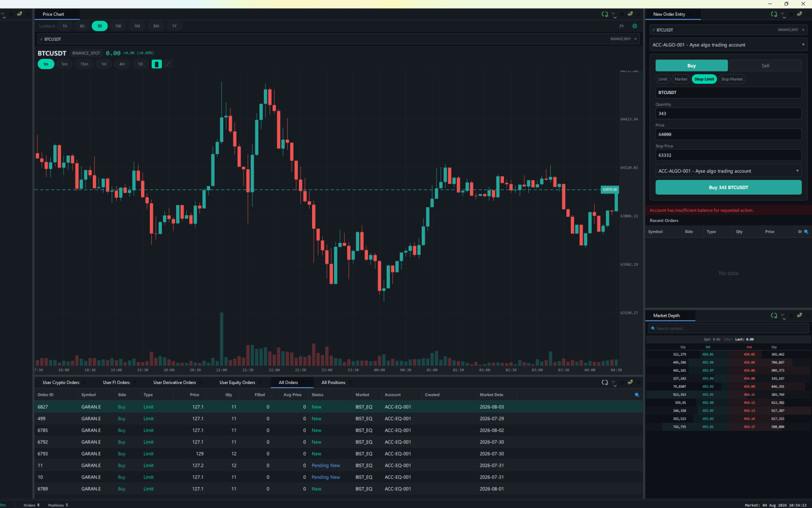This screenshot has width=812, height=508.
Task: Open filter dropdown icon in orders panel header
Action: 614,384
